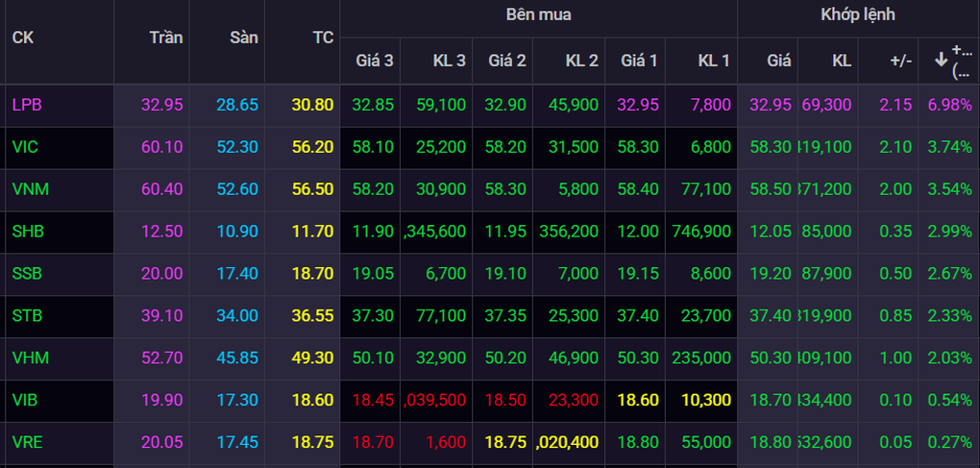Click SHB matched price 12.05

771,232
